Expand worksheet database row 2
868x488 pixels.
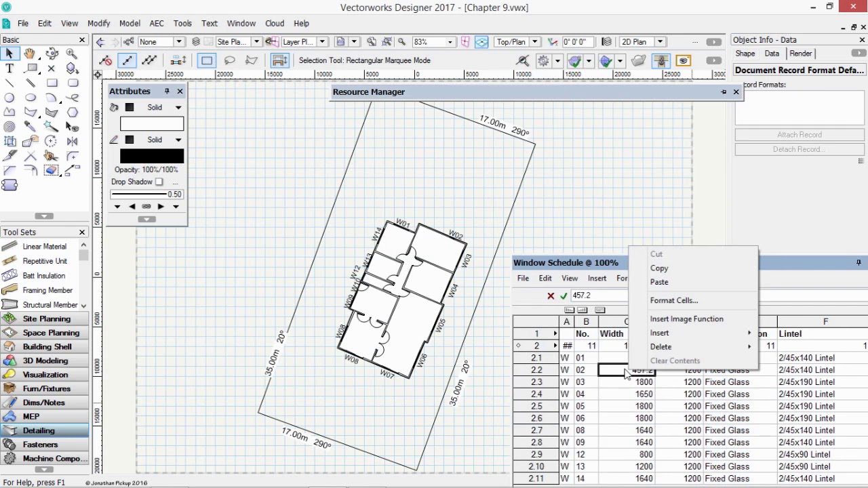point(555,346)
